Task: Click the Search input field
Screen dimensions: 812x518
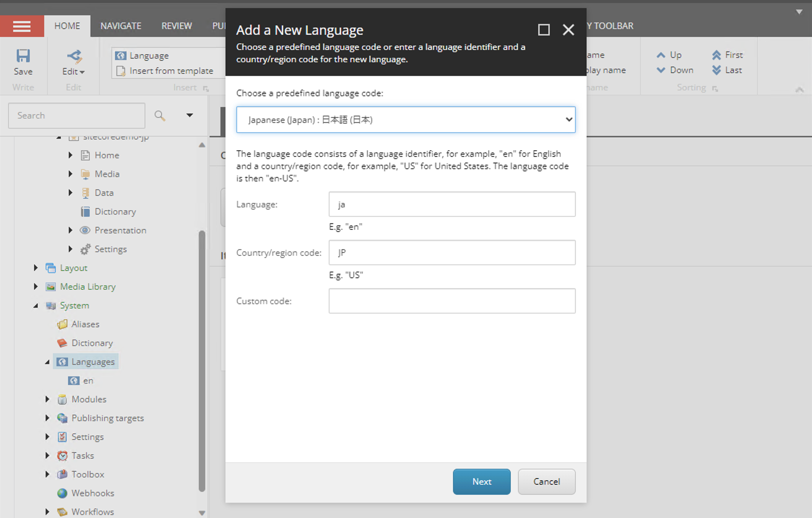Action: pos(77,116)
